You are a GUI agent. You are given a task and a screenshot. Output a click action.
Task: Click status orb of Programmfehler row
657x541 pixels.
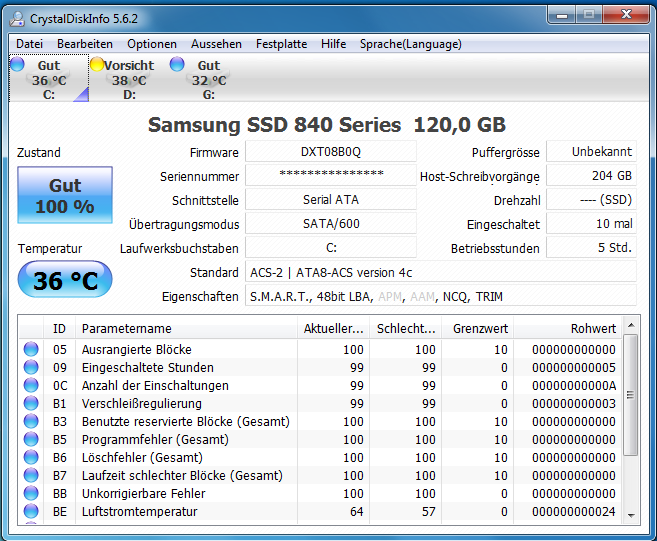click(31, 439)
